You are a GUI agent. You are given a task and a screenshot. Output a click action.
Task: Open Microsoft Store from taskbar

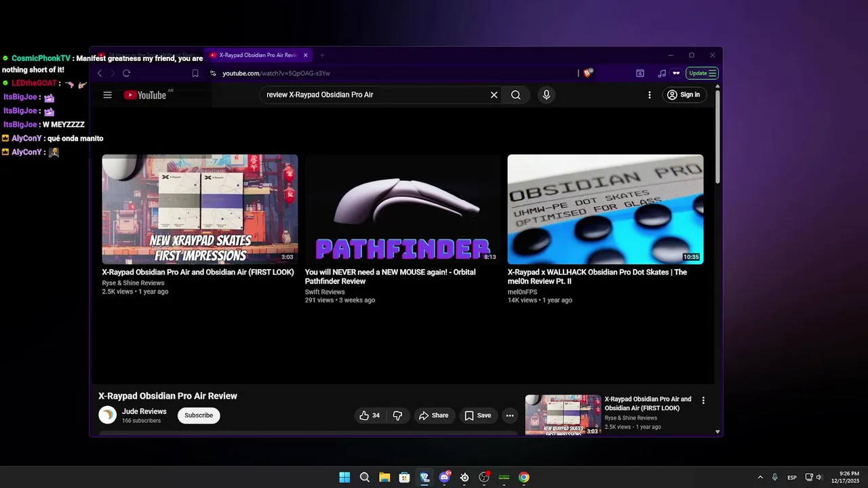(404, 477)
